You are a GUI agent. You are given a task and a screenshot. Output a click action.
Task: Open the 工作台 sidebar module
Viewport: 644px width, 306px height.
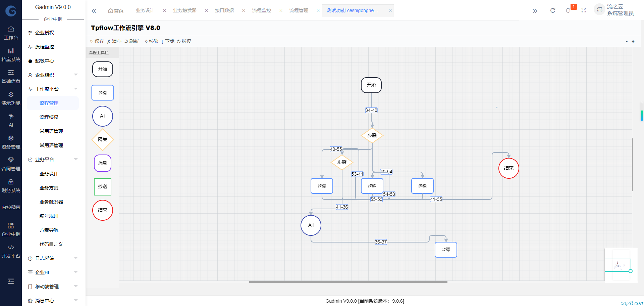click(x=11, y=33)
